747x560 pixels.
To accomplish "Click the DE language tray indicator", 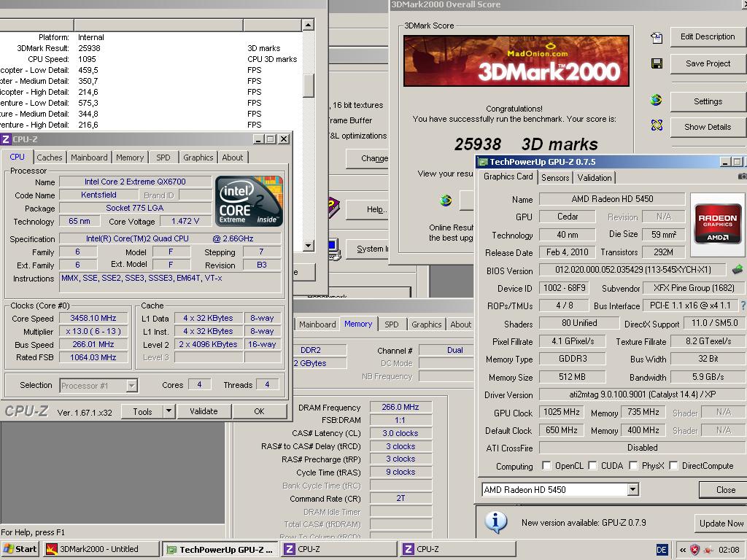I will [662, 550].
